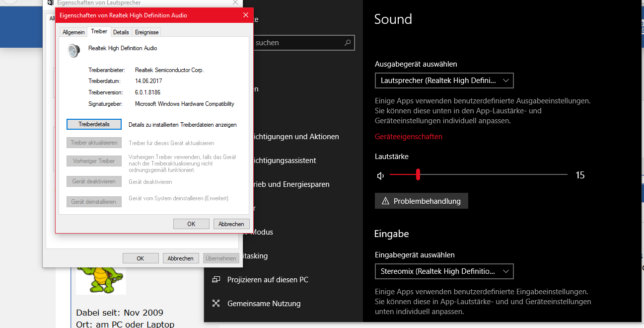
Task: Open the Ausgabegerät dropdown Lautsprecher
Action: [x=444, y=81]
